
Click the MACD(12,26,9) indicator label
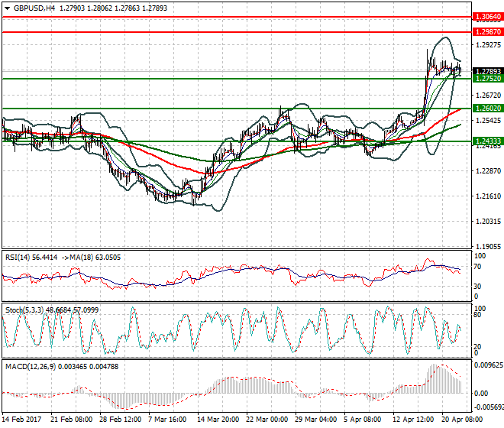click(x=31, y=367)
